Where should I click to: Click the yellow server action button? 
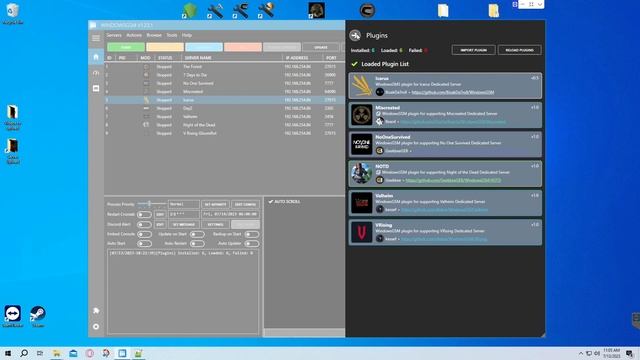165,47
